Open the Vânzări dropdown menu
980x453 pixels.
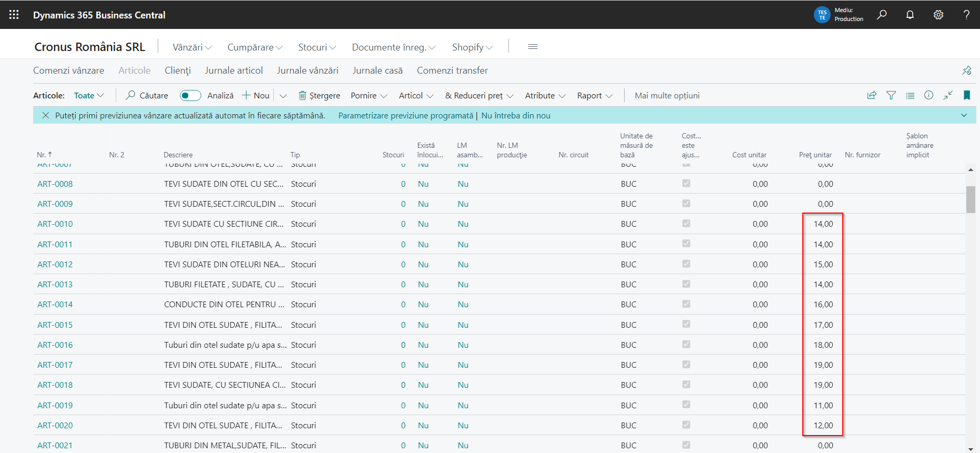tap(192, 47)
